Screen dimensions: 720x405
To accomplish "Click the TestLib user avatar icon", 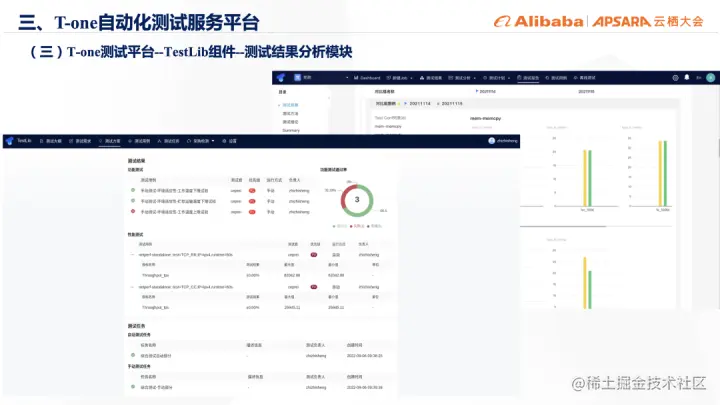I will point(491,141).
